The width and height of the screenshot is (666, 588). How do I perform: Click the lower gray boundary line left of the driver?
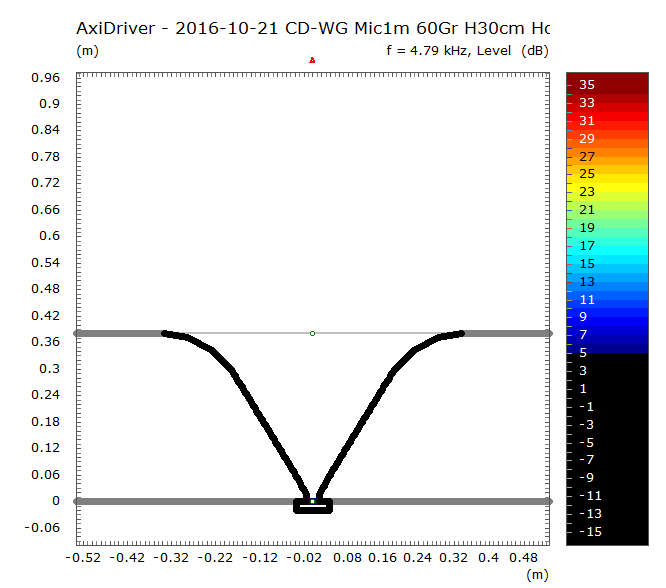tap(180, 501)
